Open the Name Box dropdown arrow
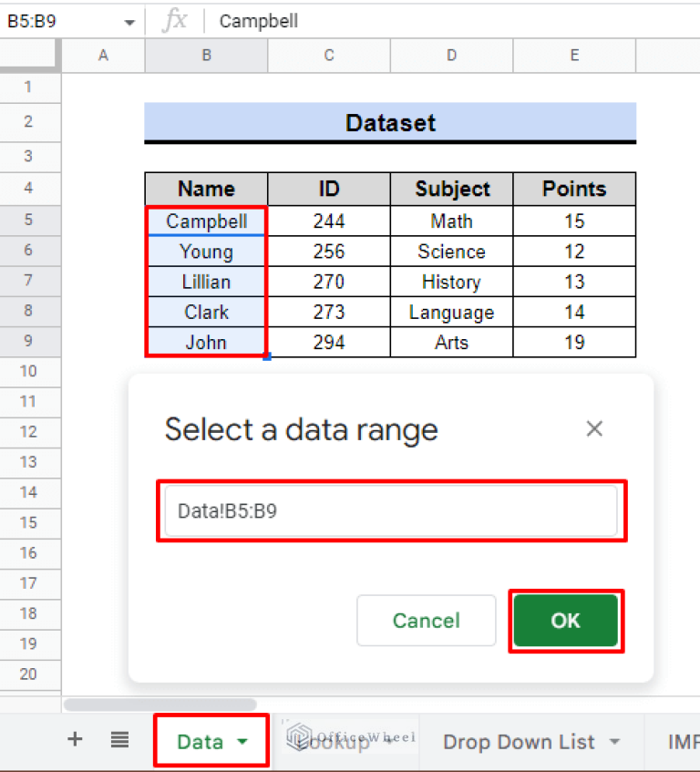Image resolution: width=700 pixels, height=772 pixels. point(129,22)
